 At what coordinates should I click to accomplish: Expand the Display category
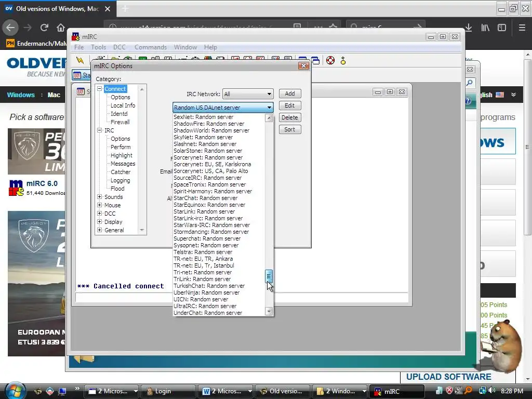pyautogui.click(x=99, y=221)
